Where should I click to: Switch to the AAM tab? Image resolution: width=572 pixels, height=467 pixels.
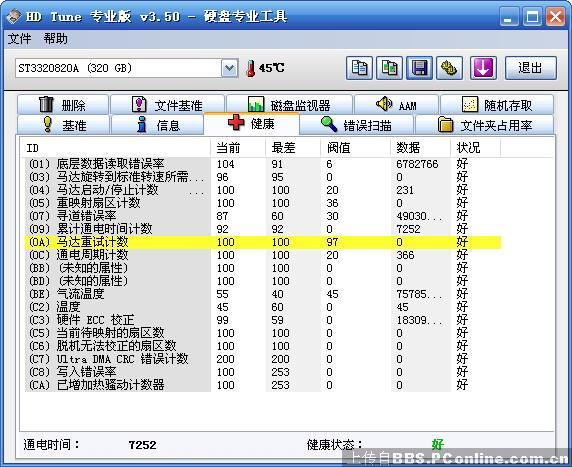tap(397, 105)
